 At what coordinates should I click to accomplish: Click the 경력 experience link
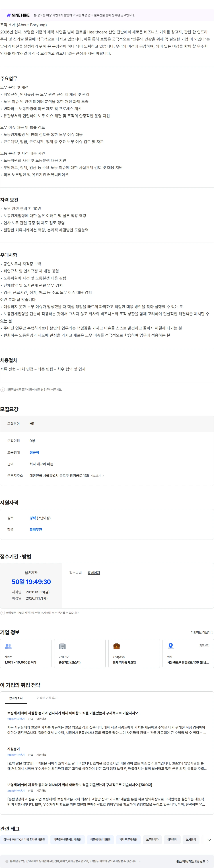pos(33,518)
